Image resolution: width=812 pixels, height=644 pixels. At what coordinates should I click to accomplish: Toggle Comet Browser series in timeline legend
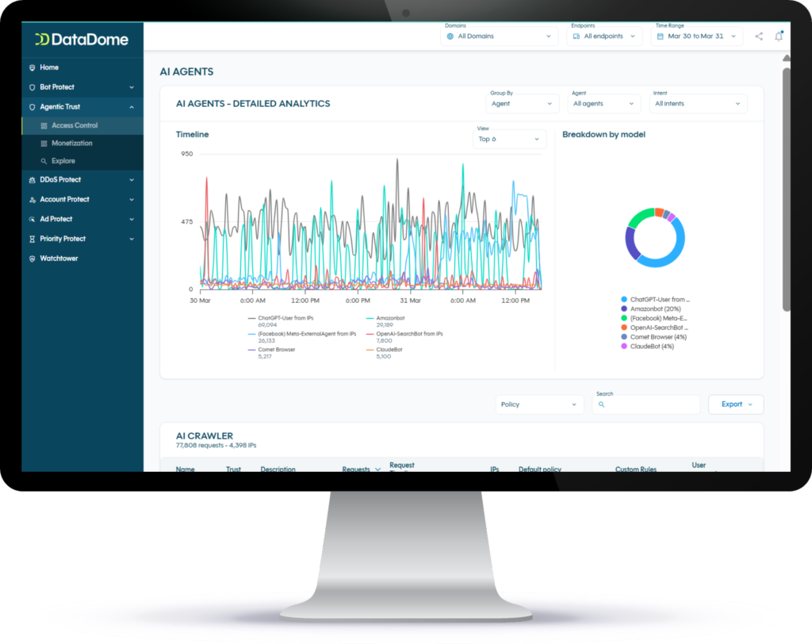[x=271, y=353]
